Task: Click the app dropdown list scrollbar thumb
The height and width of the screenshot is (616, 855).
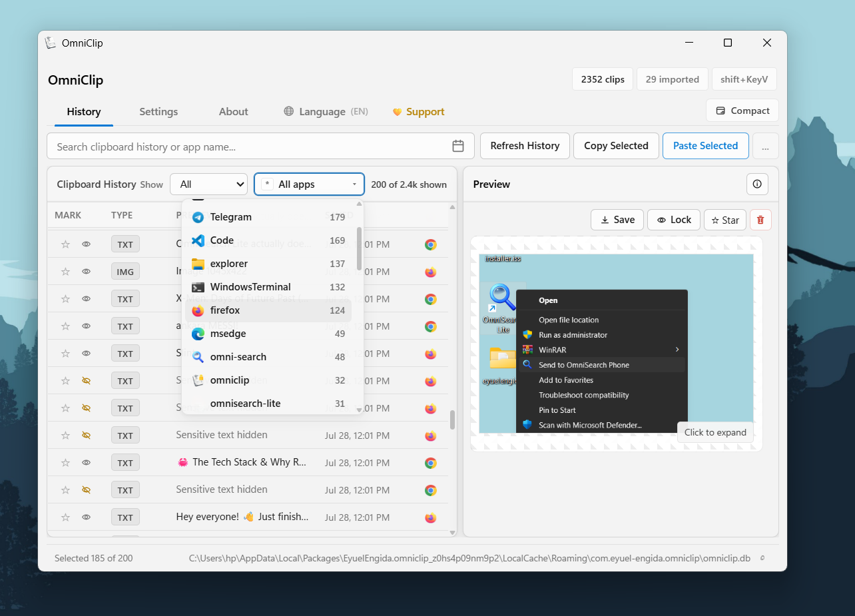Action: 360,248
